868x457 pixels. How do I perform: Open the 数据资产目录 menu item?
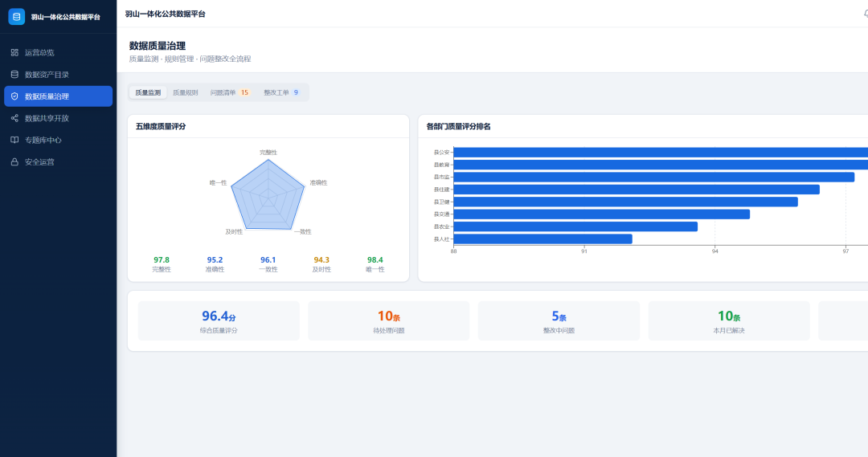58,74
